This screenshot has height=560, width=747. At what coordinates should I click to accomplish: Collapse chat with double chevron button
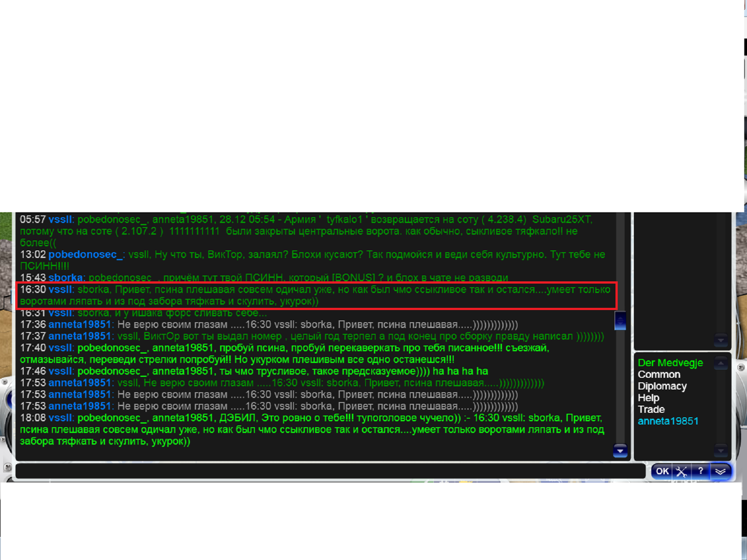(x=721, y=471)
